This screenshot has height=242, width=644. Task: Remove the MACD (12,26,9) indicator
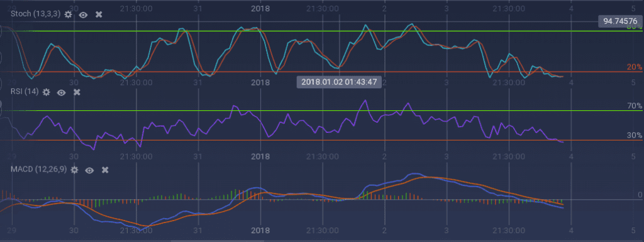(105, 170)
